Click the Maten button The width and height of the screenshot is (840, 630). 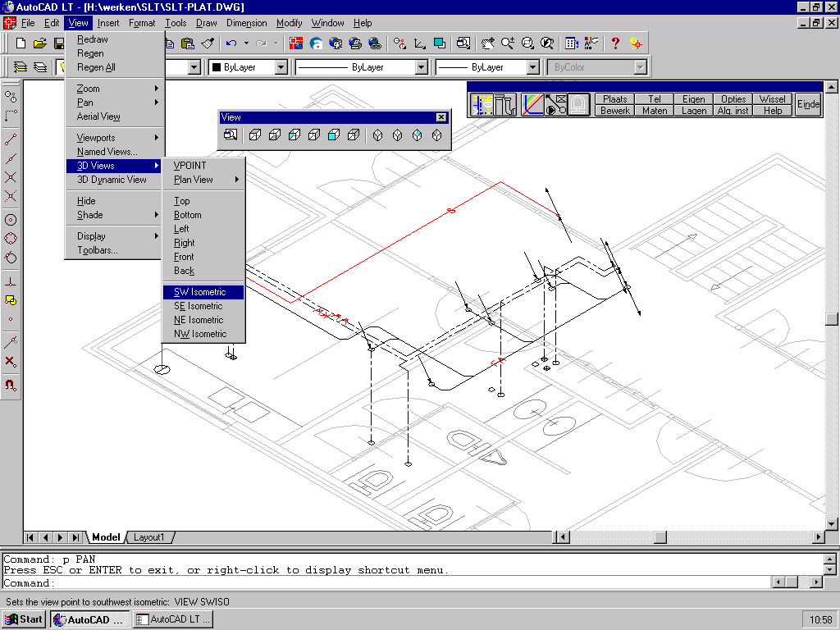pyautogui.click(x=655, y=111)
